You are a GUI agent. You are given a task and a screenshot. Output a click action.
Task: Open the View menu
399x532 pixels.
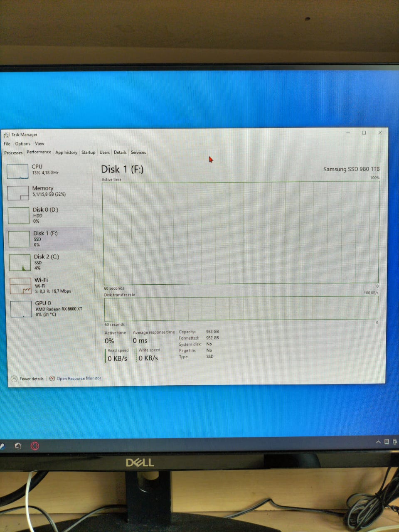(x=39, y=144)
